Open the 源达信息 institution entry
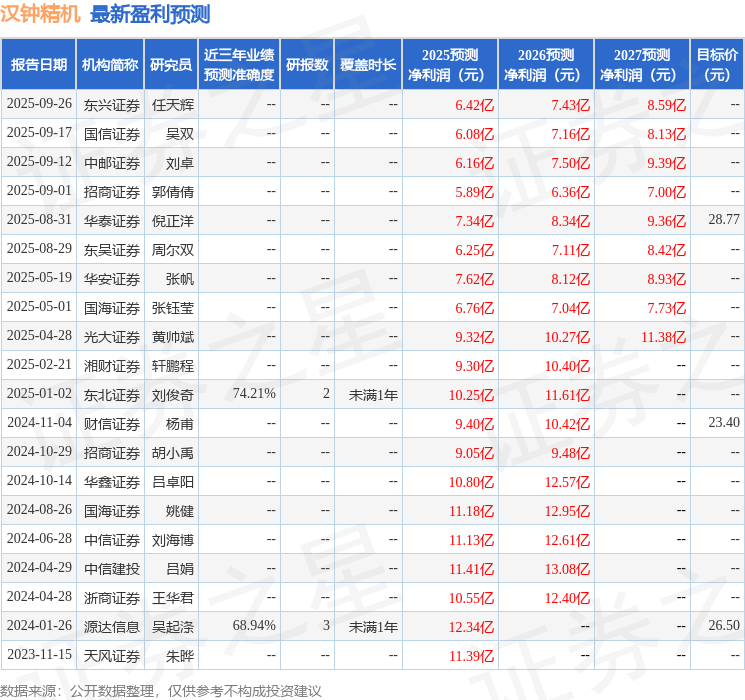745x700 pixels. tap(112, 627)
